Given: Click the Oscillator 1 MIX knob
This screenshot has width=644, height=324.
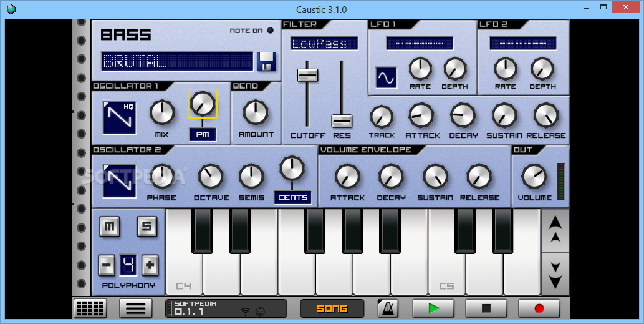Looking at the screenshot, I should (162, 112).
